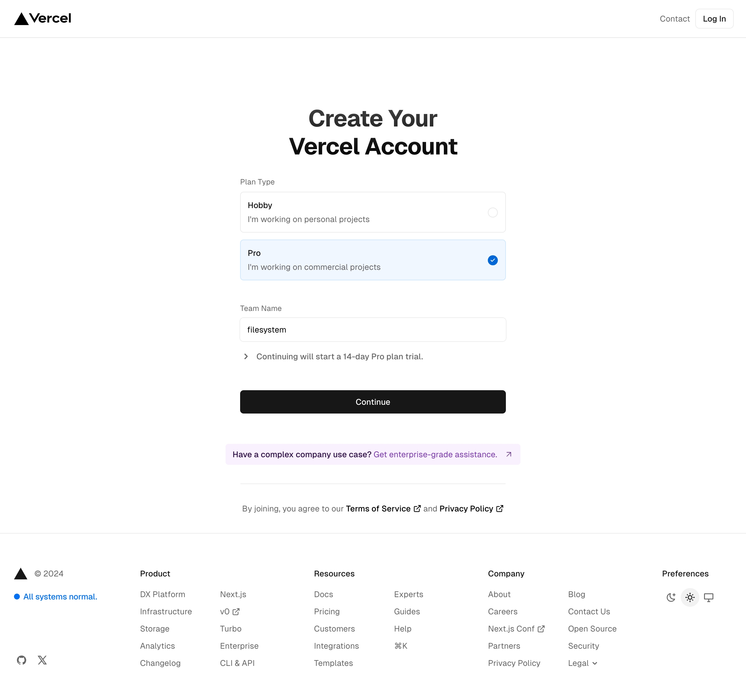746x700 pixels.
Task: Open Partners footer link
Action: pos(504,646)
